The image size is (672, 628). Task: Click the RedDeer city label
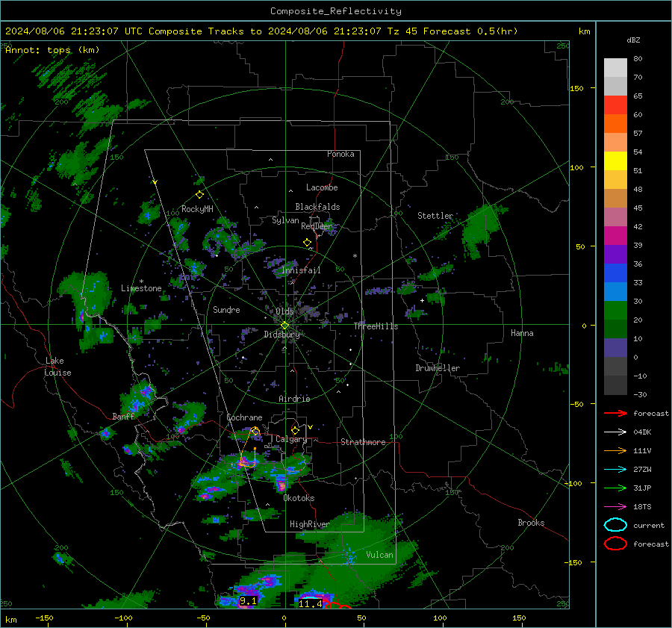pyautogui.click(x=317, y=226)
